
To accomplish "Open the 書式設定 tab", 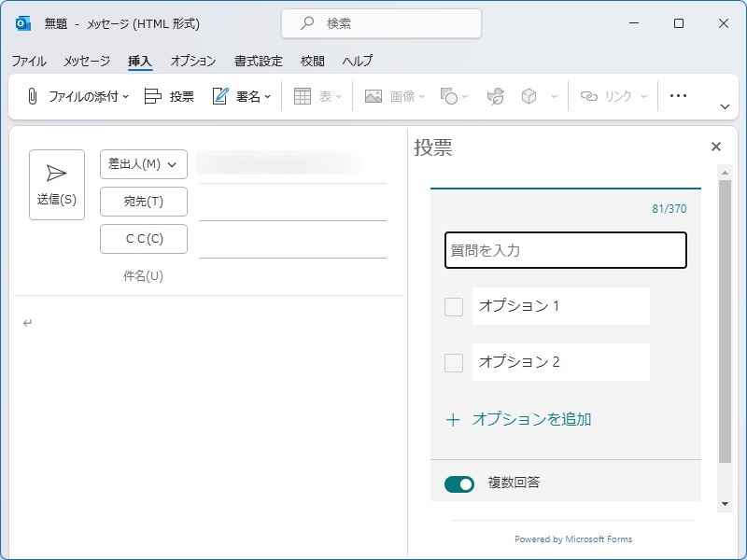I will click(x=259, y=61).
